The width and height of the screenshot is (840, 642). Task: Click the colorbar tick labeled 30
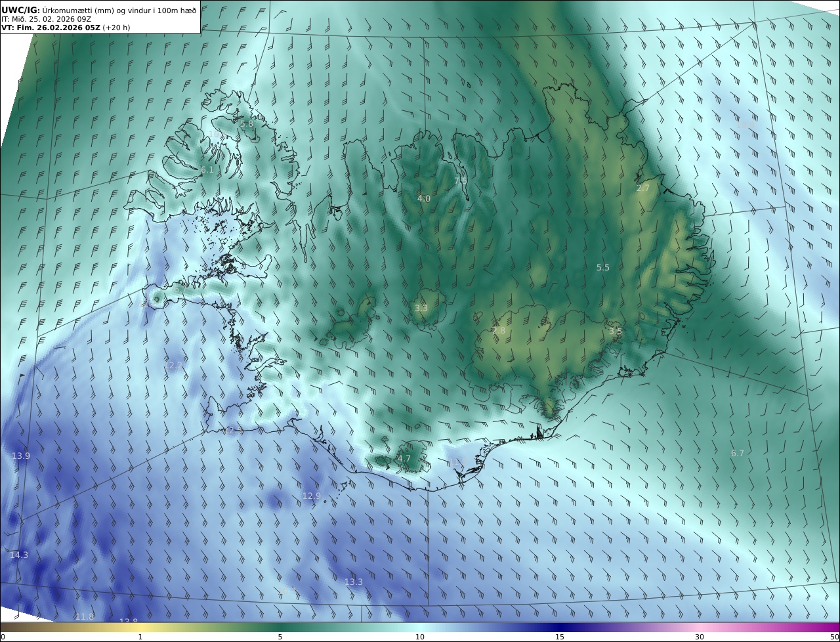point(700,637)
